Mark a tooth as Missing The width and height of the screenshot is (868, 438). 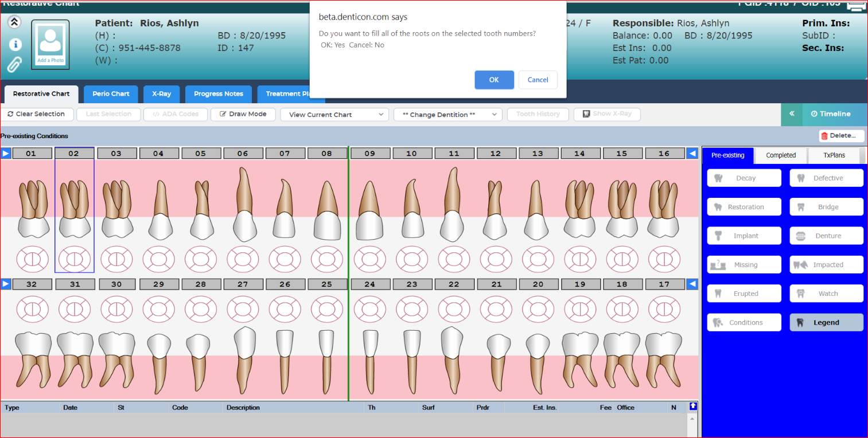tap(744, 264)
